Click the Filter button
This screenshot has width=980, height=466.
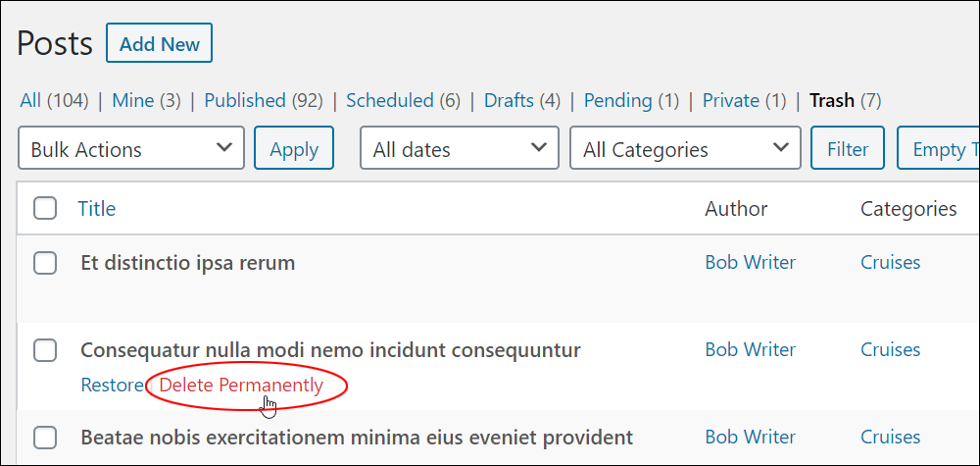(x=848, y=147)
